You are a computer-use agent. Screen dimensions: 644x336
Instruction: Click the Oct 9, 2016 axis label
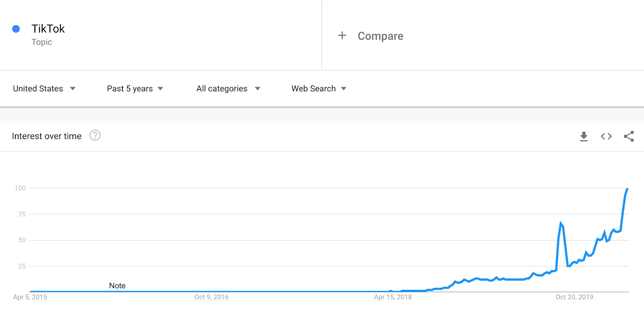point(211,297)
